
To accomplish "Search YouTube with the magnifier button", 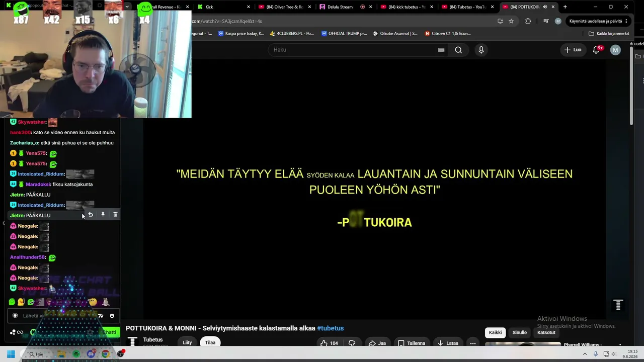I will [x=458, y=50].
